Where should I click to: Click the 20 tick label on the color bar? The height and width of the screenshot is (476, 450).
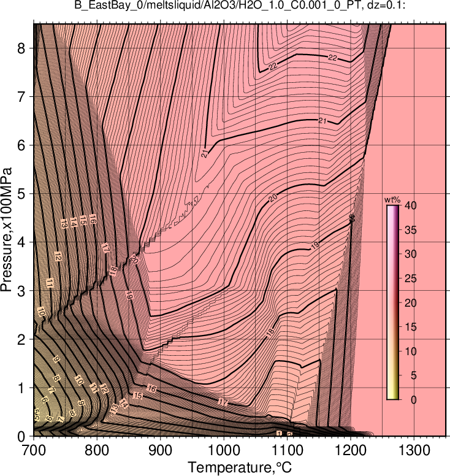click(x=411, y=302)
